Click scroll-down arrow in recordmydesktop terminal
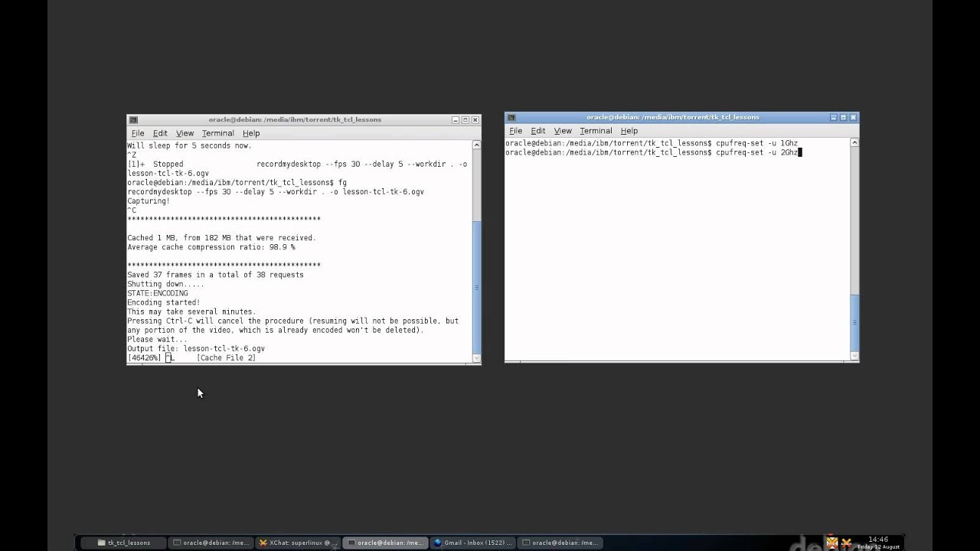Image resolution: width=980 pixels, height=551 pixels. pyautogui.click(x=477, y=358)
